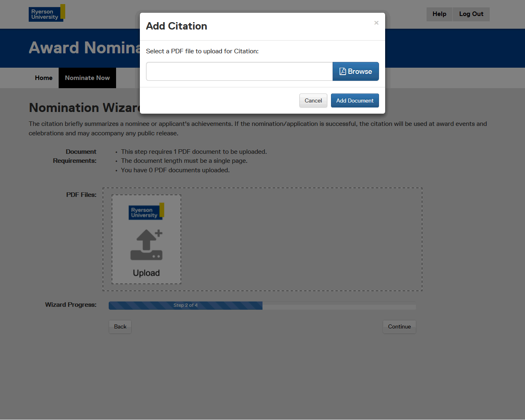Open the Help page
The height and width of the screenshot is (420, 525).
tap(439, 14)
